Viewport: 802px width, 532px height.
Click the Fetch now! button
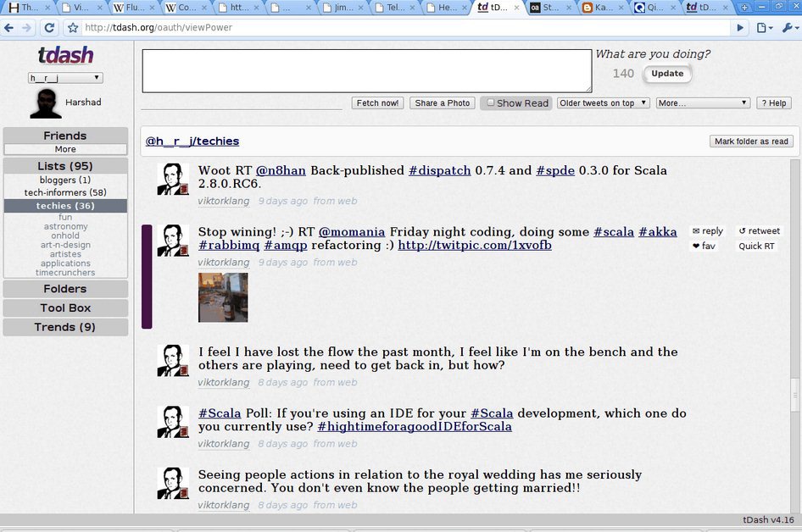pos(377,103)
